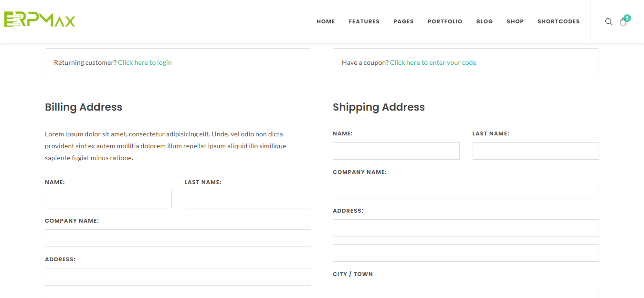Click the ERPMax logo
The height and width of the screenshot is (298, 644).
click(x=40, y=20)
